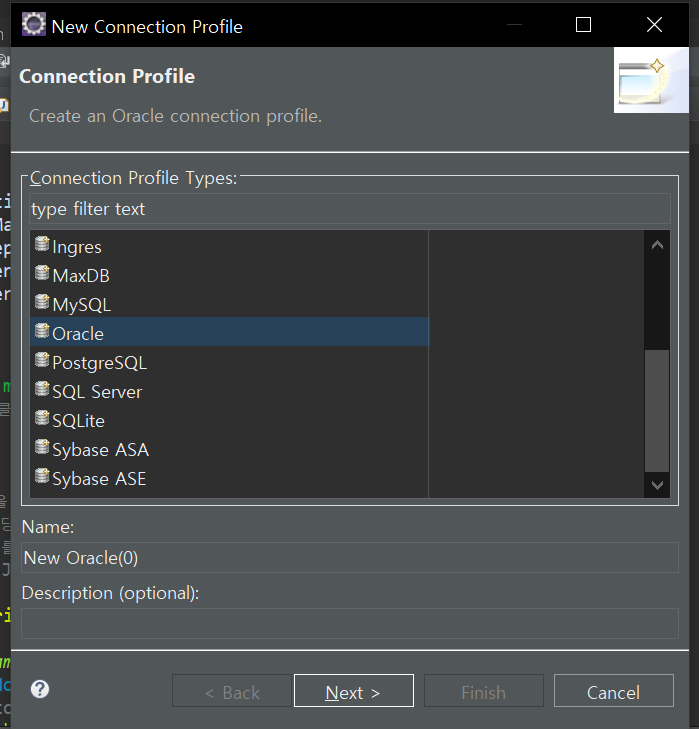Image resolution: width=699 pixels, height=729 pixels.
Task: Close the New Connection Profile dialog
Action: click(x=654, y=25)
